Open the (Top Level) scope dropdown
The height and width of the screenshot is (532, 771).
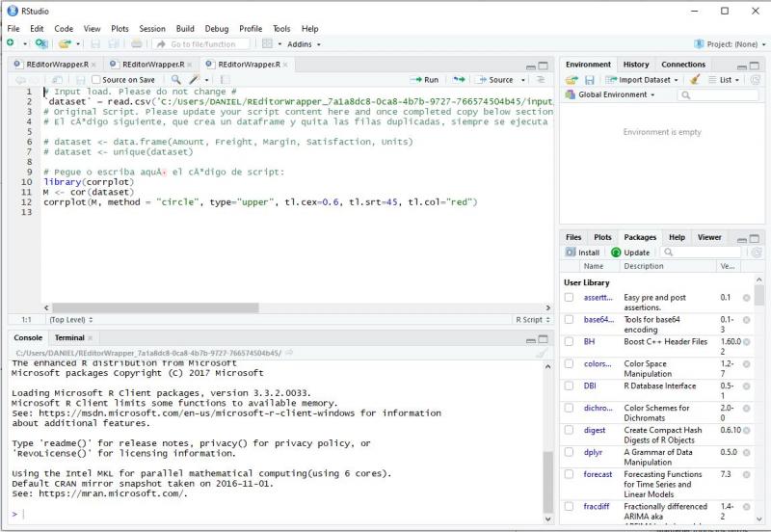70,320
